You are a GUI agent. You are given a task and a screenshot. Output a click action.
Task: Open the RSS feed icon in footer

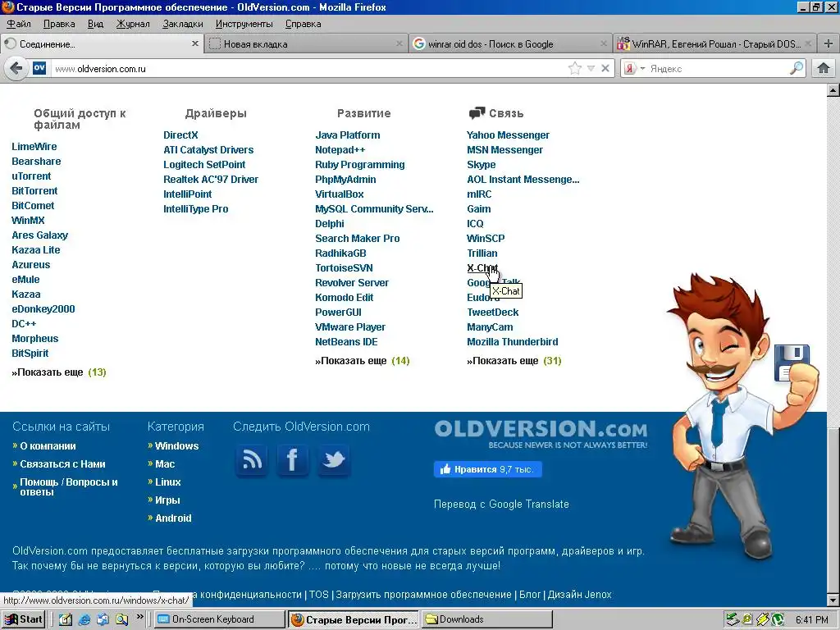tap(252, 459)
